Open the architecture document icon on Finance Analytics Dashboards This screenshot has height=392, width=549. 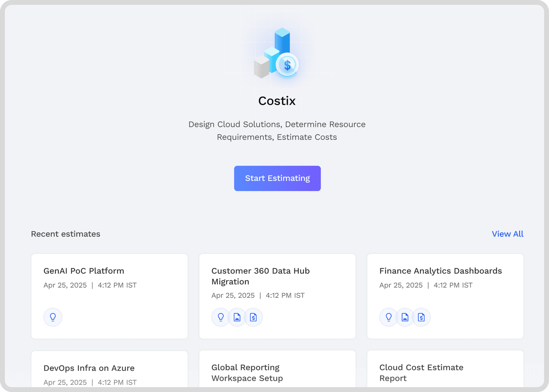click(x=405, y=317)
